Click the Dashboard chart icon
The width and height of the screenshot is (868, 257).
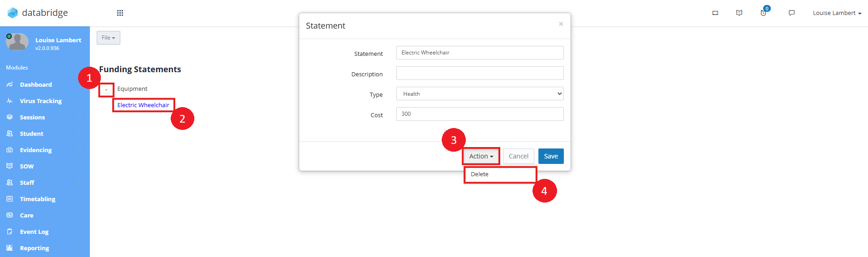[x=10, y=84]
